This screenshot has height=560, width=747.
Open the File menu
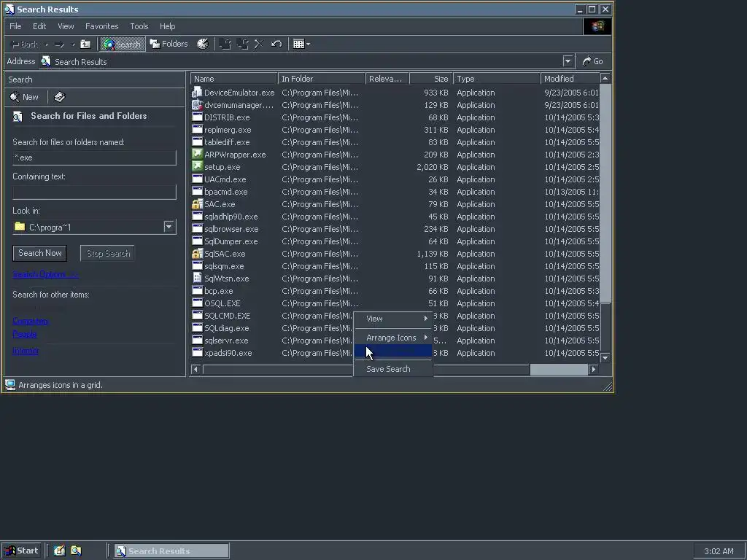tap(15, 26)
